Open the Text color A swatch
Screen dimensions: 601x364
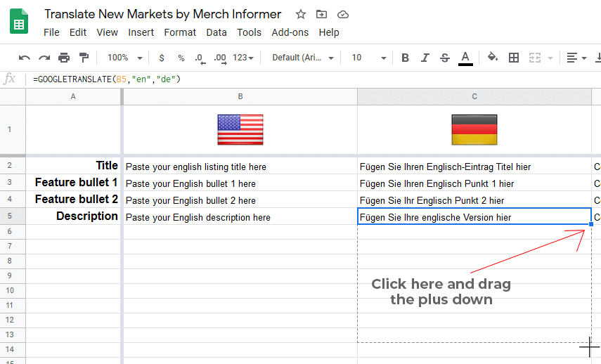click(x=465, y=58)
